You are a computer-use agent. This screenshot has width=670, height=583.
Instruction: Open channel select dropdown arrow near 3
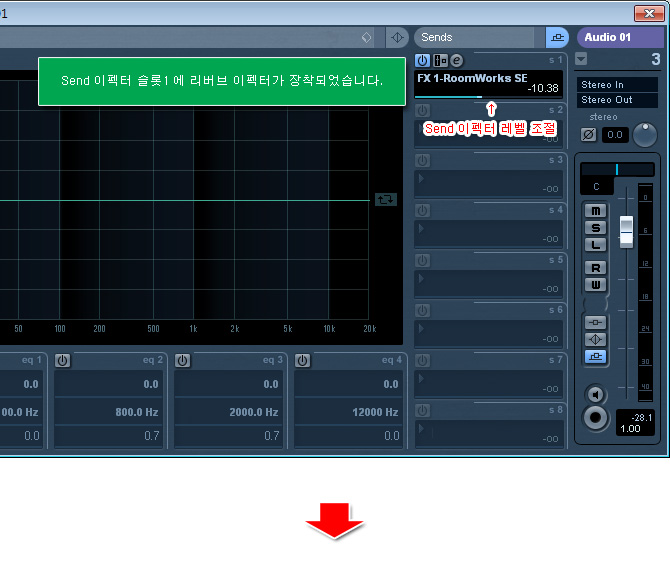[581, 58]
